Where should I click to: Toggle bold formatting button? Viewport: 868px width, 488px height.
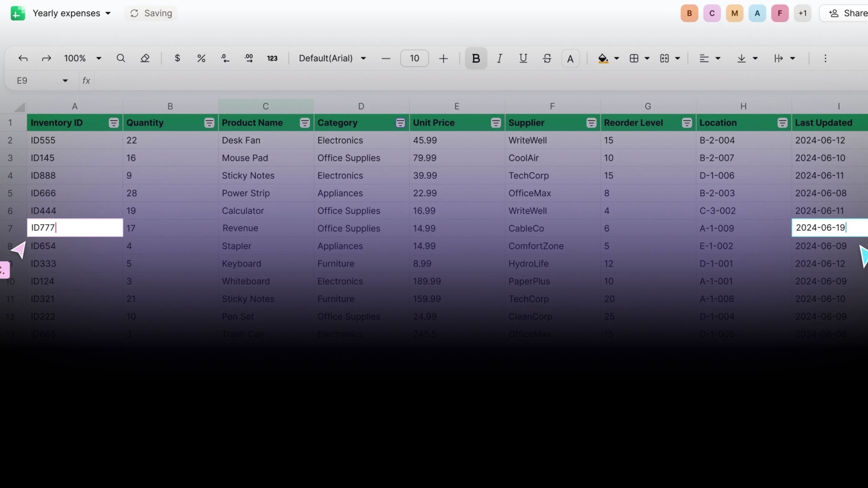pyautogui.click(x=476, y=58)
